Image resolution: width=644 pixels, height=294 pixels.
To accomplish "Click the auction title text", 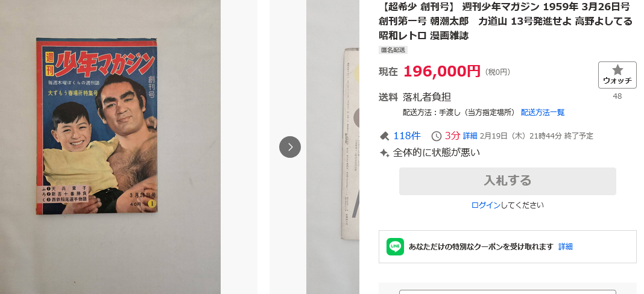I will pyautogui.click(x=505, y=21).
